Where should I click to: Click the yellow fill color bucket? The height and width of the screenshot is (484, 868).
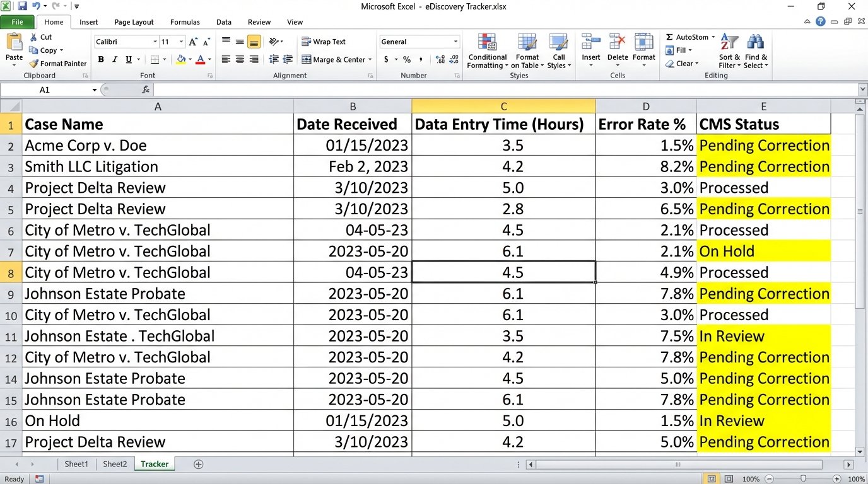[x=181, y=60]
